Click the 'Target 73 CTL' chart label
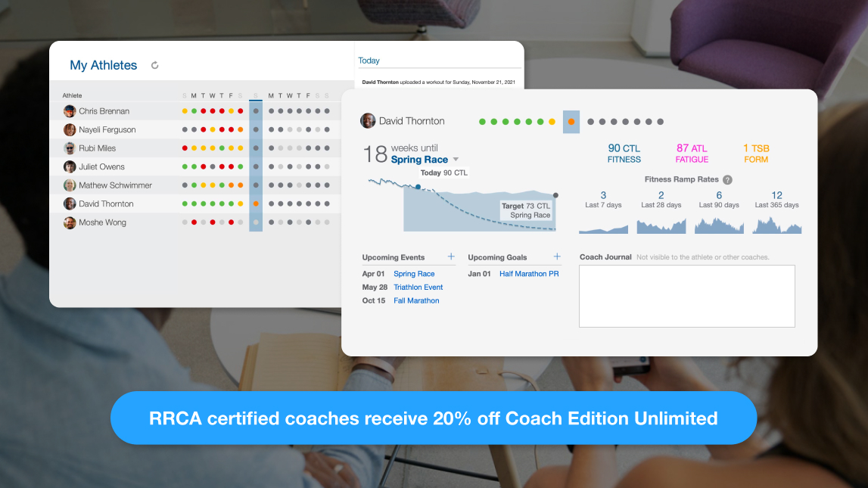This screenshot has height=488, width=868. 526,206
